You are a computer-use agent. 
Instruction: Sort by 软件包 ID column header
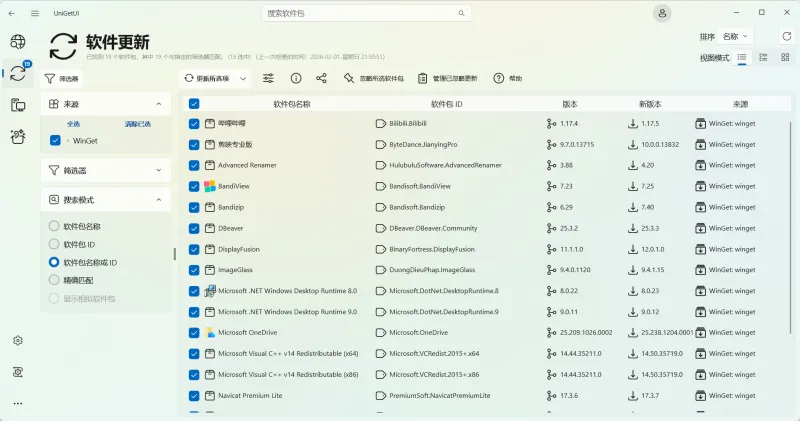446,104
